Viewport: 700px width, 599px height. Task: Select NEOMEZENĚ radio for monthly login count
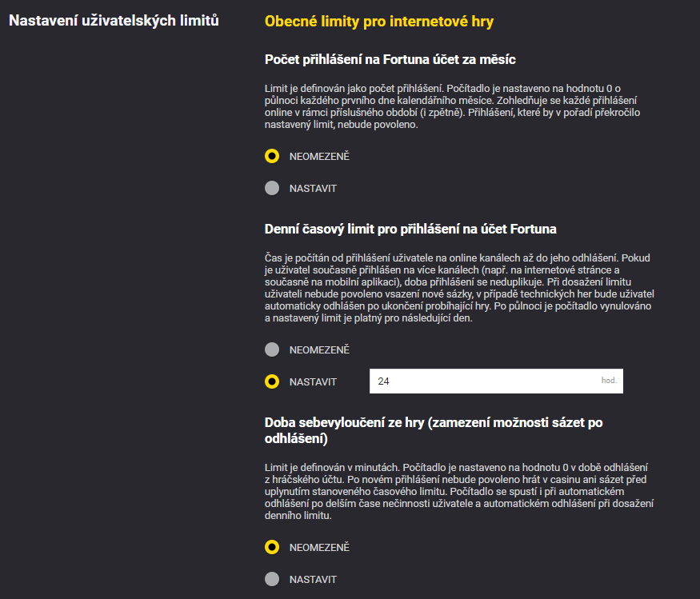click(x=272, y=156)
